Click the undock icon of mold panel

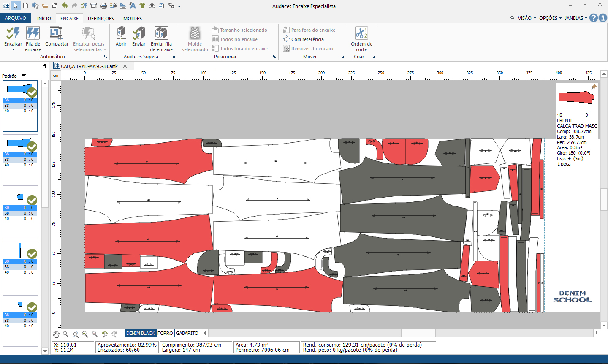[45, 66]
